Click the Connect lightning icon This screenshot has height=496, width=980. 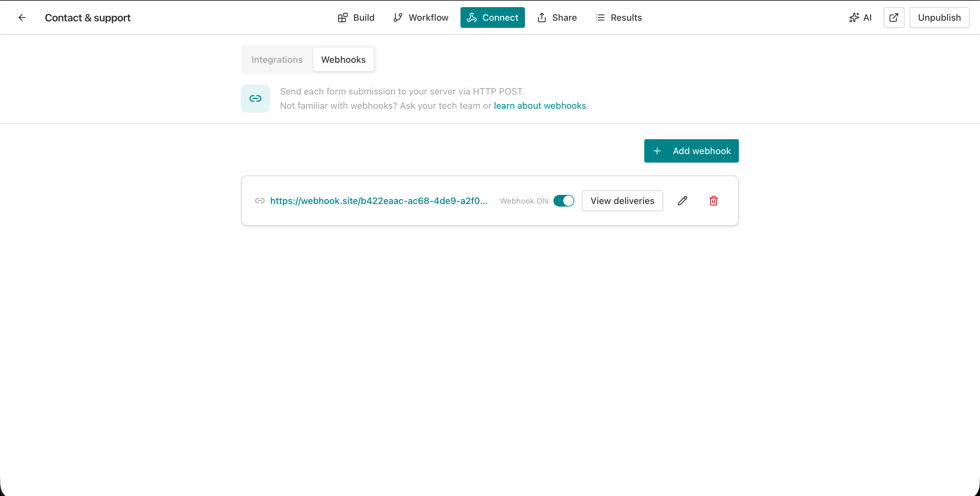tap(472, 17)
